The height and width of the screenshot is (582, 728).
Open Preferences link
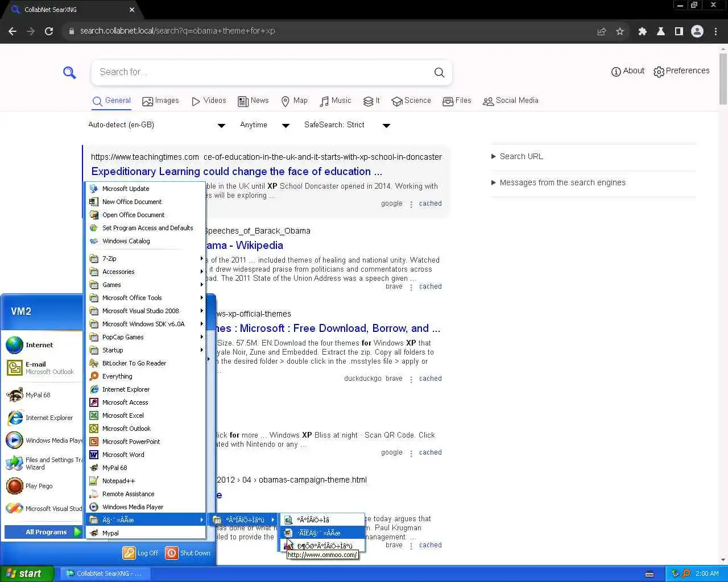tap(681, 71)
